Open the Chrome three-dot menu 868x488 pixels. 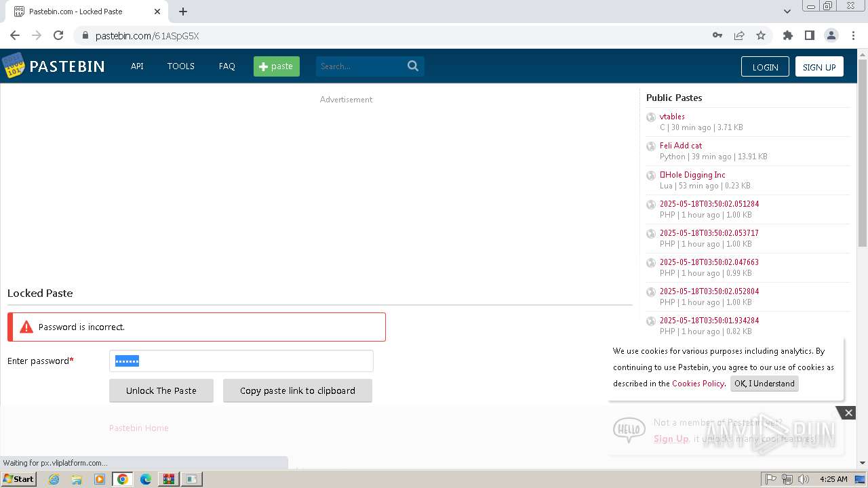(852, 35)
